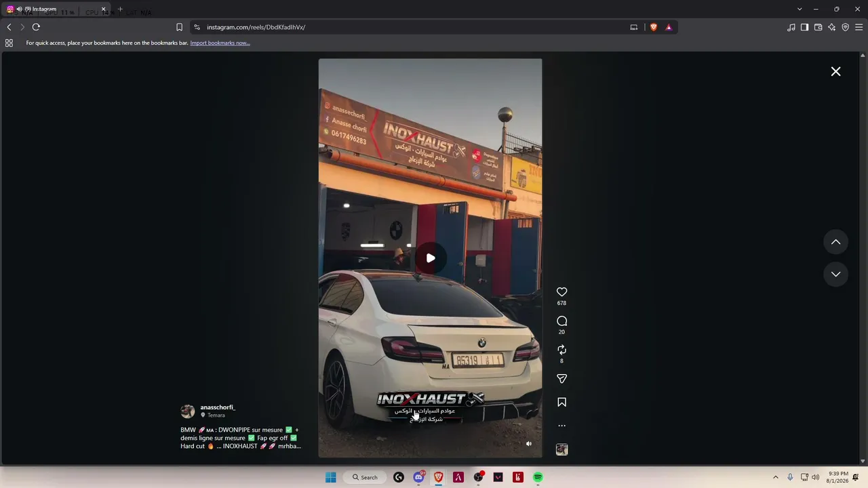Like the reel with the heart icon

tap(561, 292)
